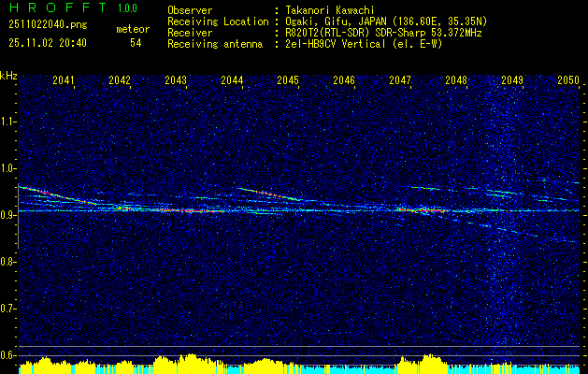
Task: Click the HROFFT title text
Action: [x=58, y=7]
